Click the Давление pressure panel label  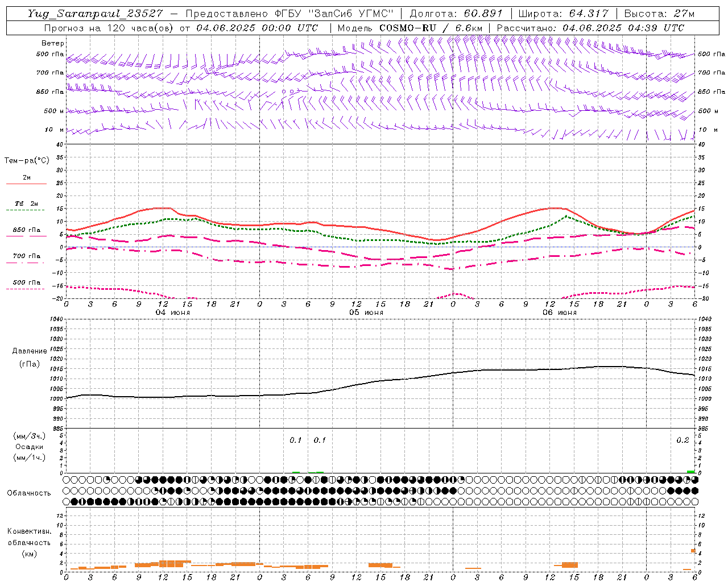(x=30, y=351)
